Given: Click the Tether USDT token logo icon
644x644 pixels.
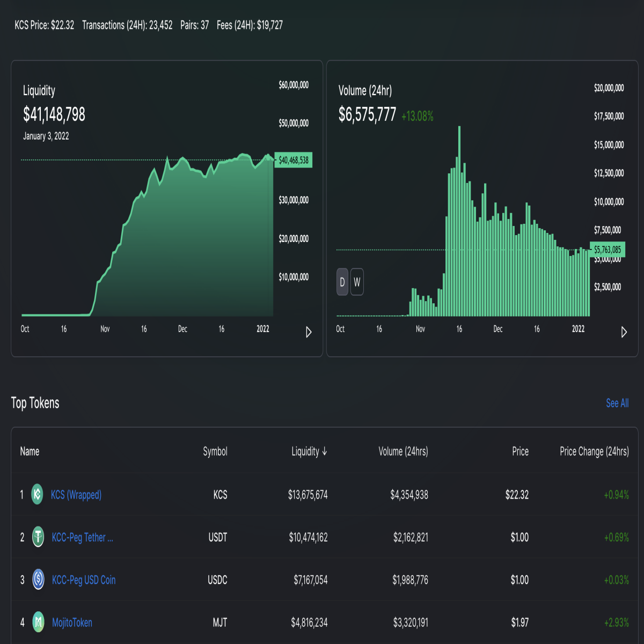Looking at the screenshot, I should coord(38,537).
